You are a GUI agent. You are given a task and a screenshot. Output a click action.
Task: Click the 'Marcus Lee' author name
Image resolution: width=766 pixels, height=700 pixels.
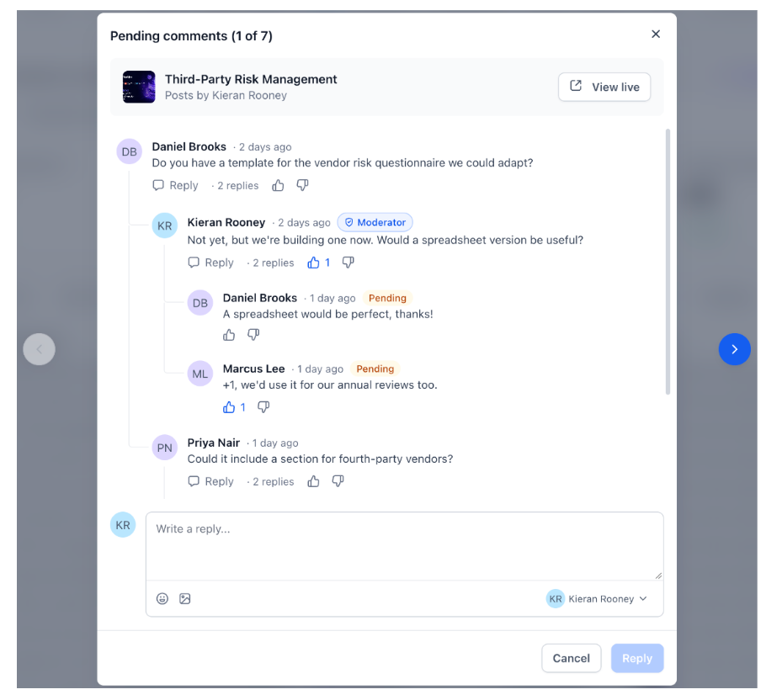point(254,369)
